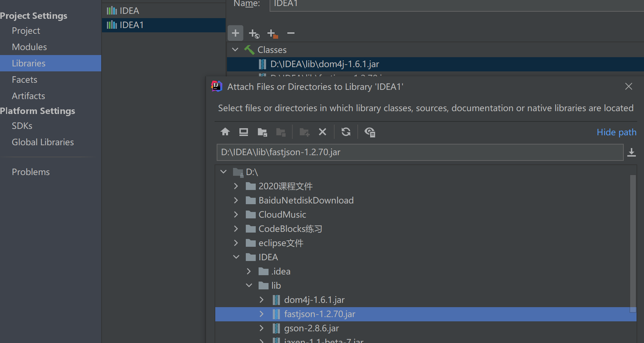Expand the dom4j-1.6.1.jar tree node
644x343 pixels.
click(261, 300)
